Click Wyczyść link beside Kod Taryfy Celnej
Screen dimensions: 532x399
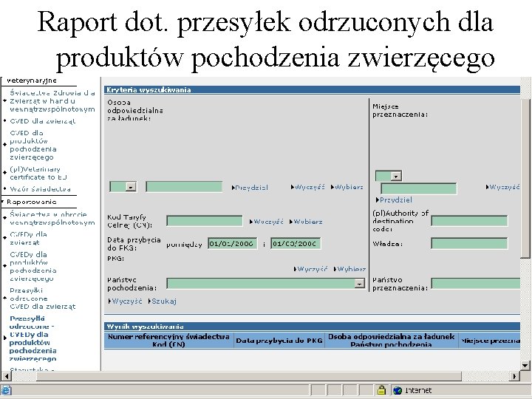point(266,222)
